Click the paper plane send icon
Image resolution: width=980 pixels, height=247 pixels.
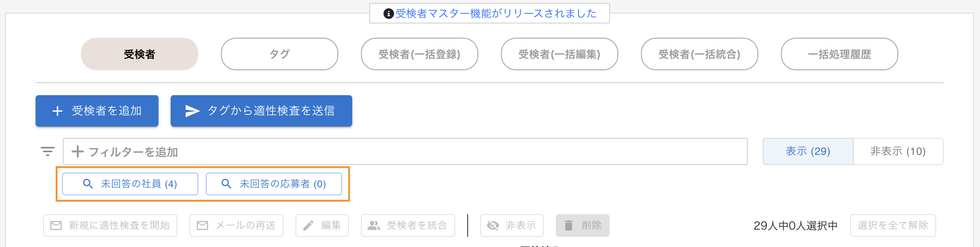192,111
